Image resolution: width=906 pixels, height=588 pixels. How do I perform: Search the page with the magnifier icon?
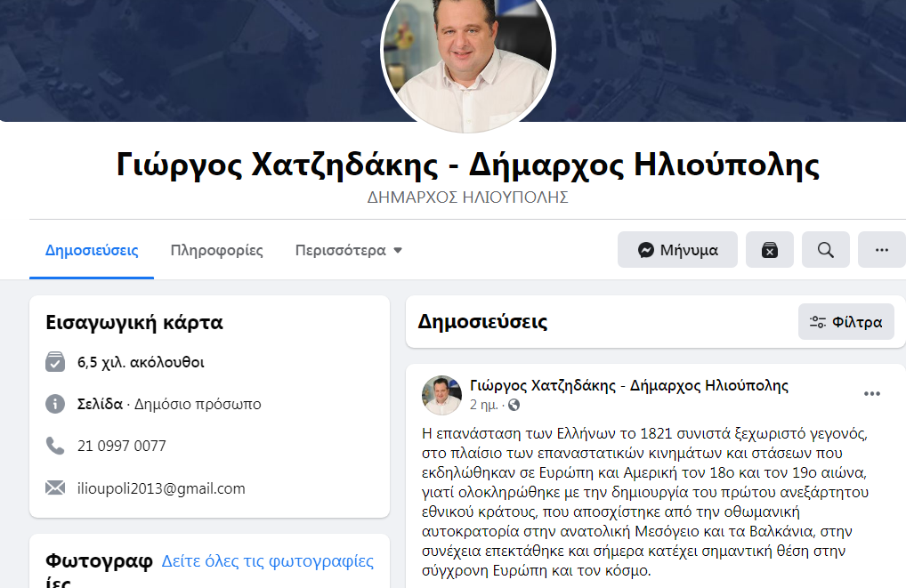pyautogui.click(x=825, y=250)
